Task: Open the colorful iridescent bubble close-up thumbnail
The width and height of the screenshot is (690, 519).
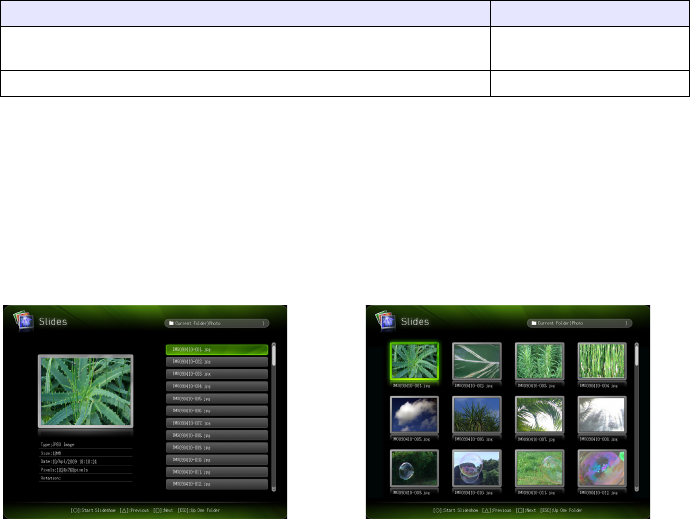Action: coord(602,468)
